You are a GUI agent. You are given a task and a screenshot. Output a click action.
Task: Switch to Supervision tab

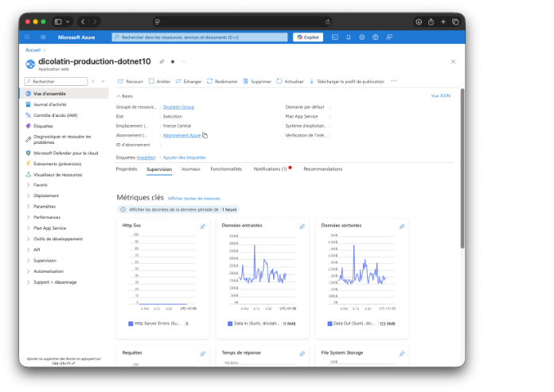tap(159, 169)
